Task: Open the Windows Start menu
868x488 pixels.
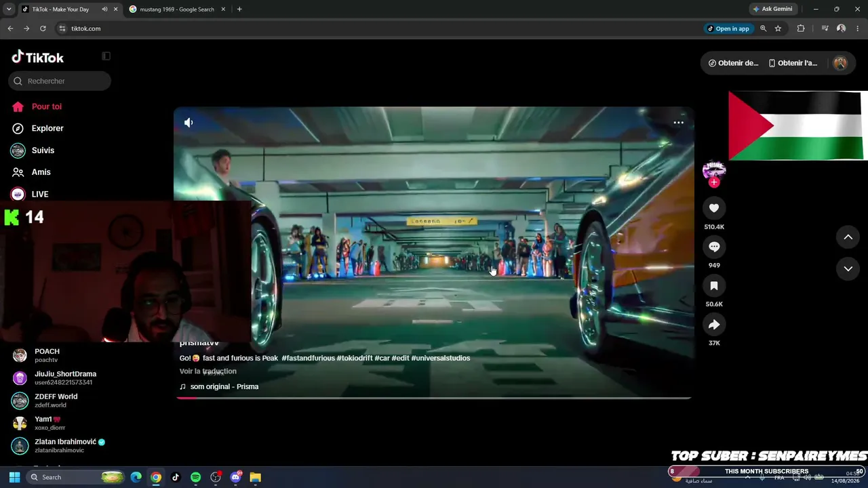Action: [14, 477]
